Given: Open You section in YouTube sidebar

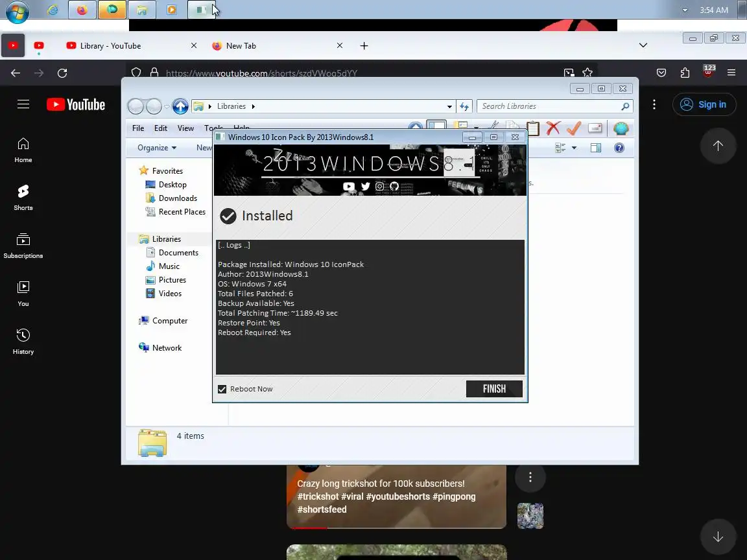Looking at the screenshot, I should pyautogui.click(x=23, y=294).
